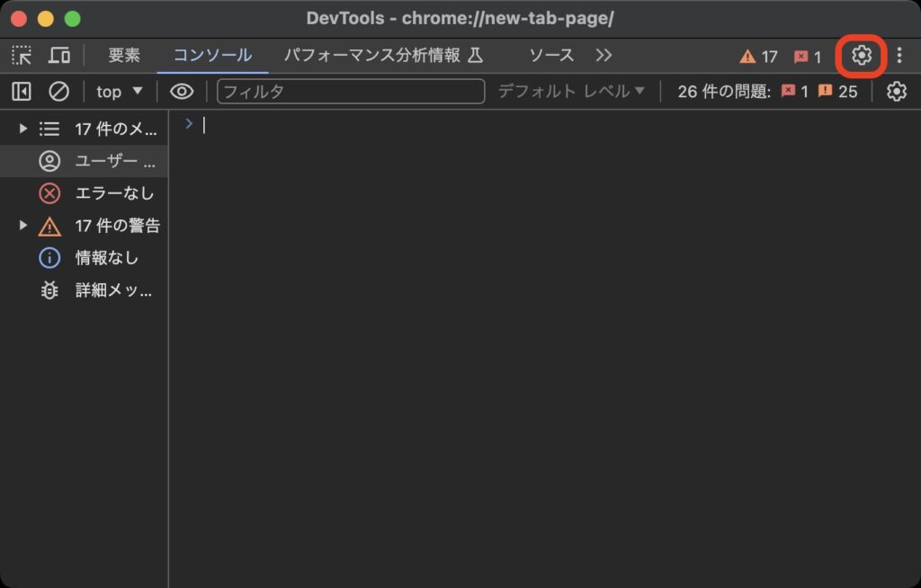Switch to the ソース tab
The image size is (921, 588).
coord(550,56)
